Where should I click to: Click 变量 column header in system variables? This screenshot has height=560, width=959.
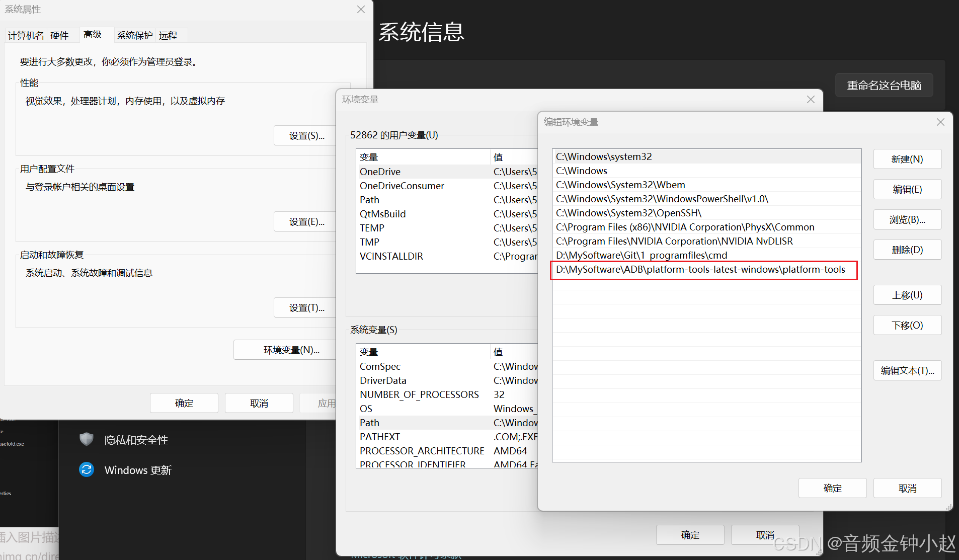(x=423, y=352)
